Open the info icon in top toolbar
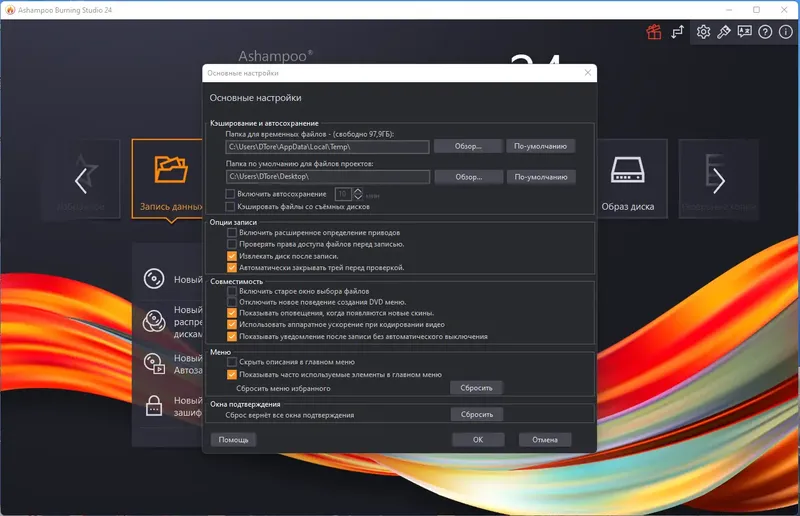Image resolution: width=800 pixels, height=516 pixels. [x=786, y=32]
